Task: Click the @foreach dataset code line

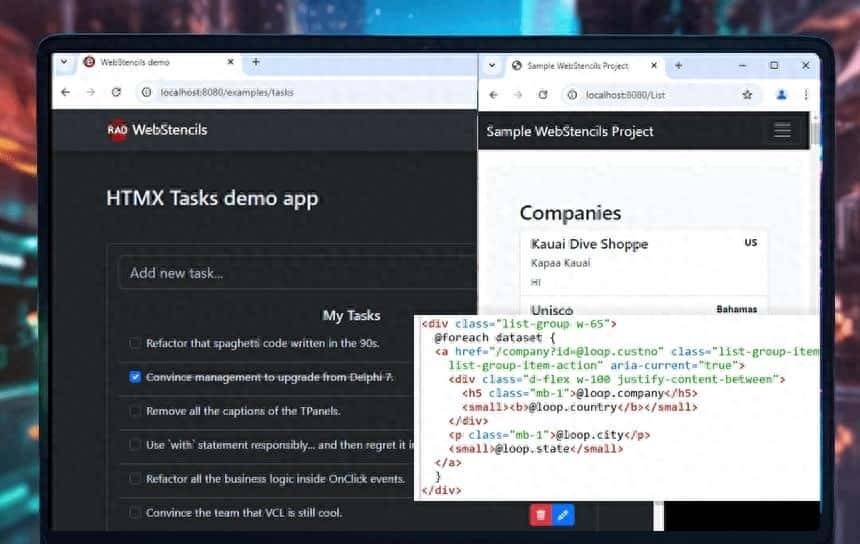Action: pyautogui.click(x=495, y=338)
